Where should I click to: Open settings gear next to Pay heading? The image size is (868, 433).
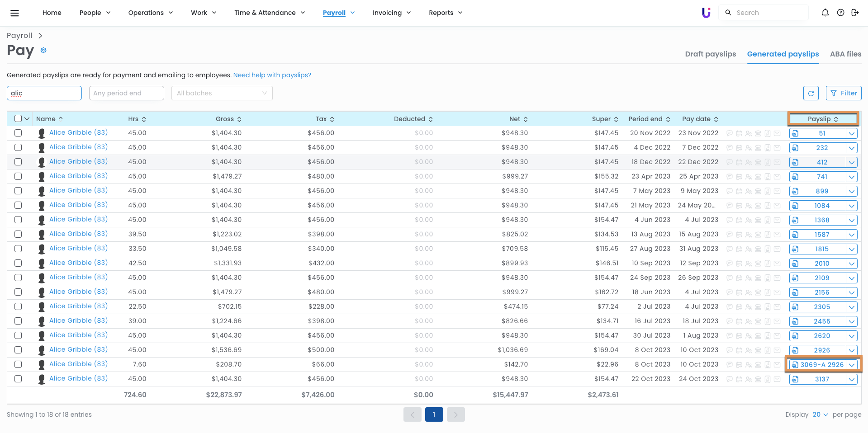pos(43,50)
